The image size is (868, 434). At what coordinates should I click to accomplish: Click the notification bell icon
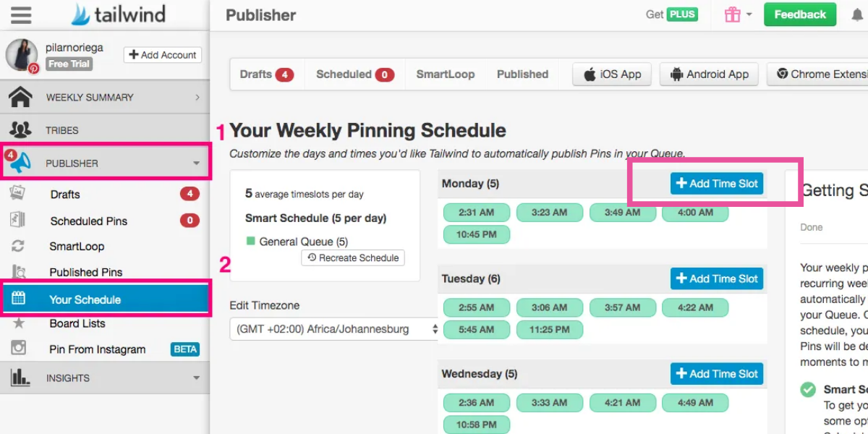(857, 15)
